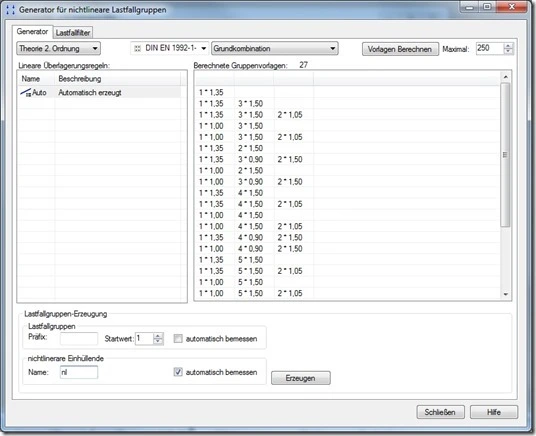Open the Theorie 2. Ordnung dropdown
Screen dimensions: 536x436
[58, 49]
